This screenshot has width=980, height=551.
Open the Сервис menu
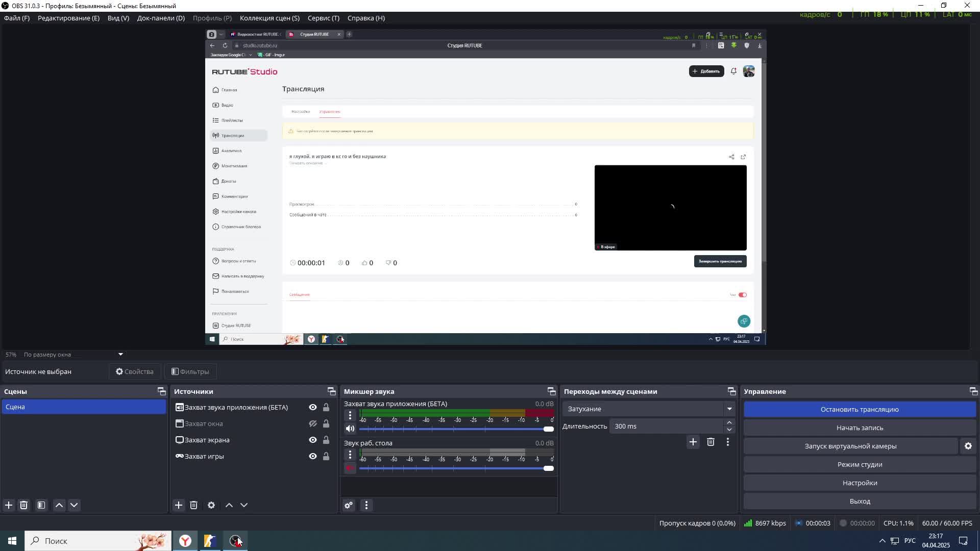324,18
